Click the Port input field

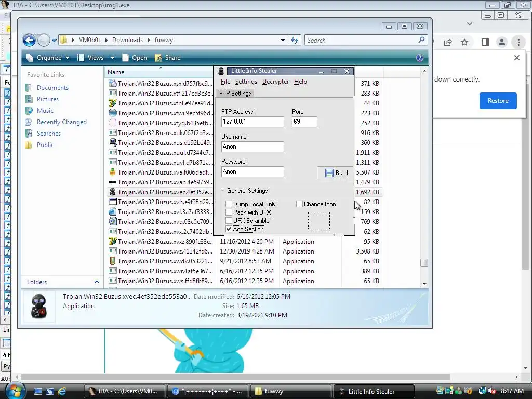tap(304, 122)
